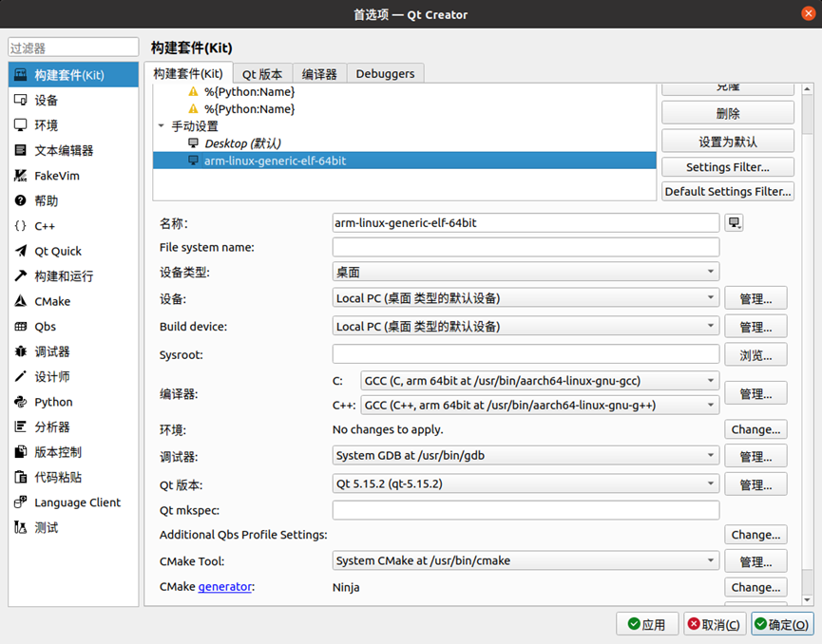Open the 版本控制 version control category

pyautogui.click(x=58, y=452)
